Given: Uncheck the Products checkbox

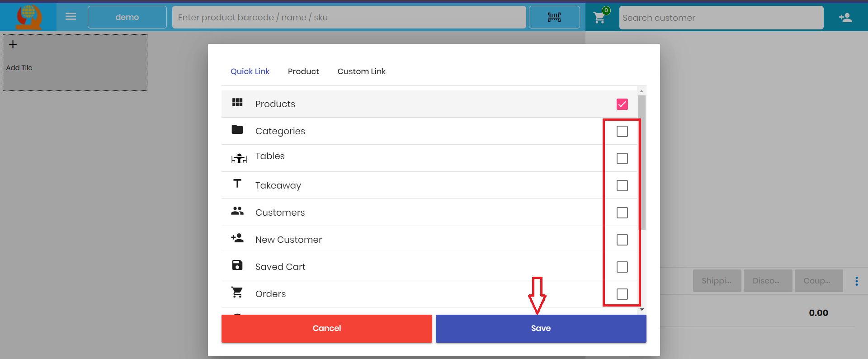Looking at the screenshot, I should (x=622, y=104).
